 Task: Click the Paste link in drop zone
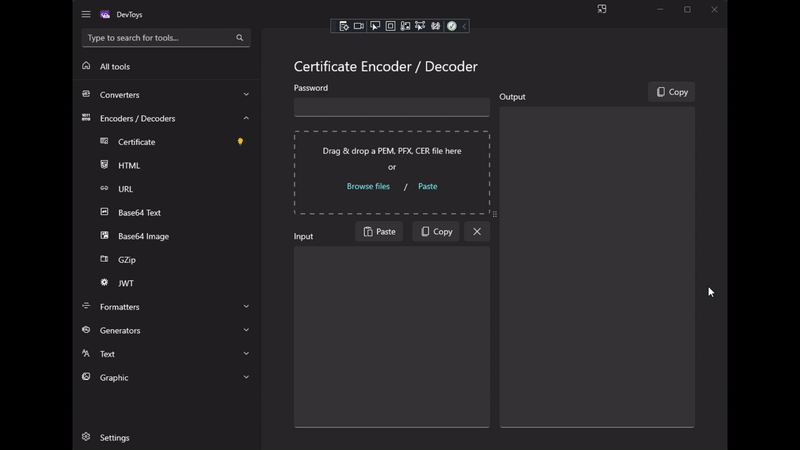(x=428, y=186)
